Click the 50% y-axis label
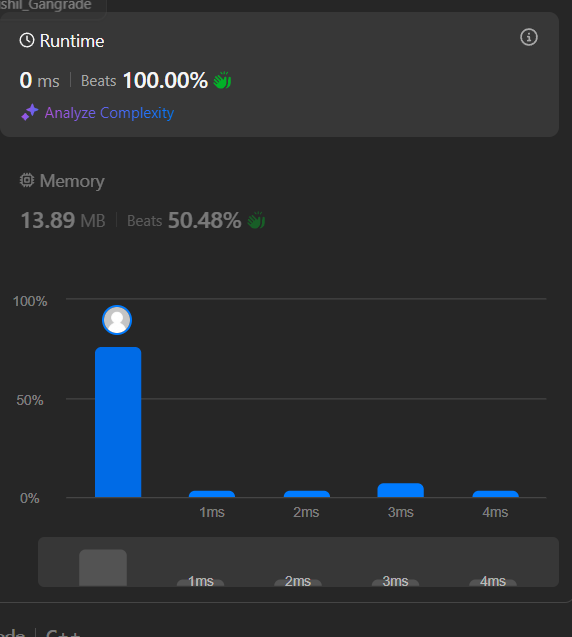The image size is (572, 637). click(30, 400)
